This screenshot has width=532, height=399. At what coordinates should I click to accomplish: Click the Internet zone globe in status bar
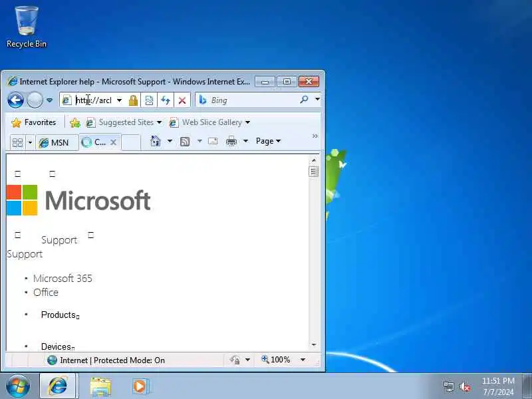(x=52, y=360)
